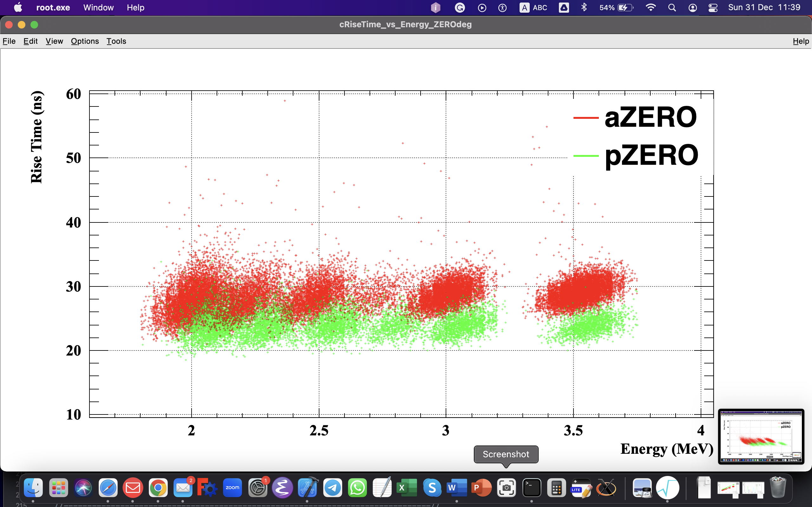Click the red aZERO legend line
812x507 pixels.
pos(586,118)
